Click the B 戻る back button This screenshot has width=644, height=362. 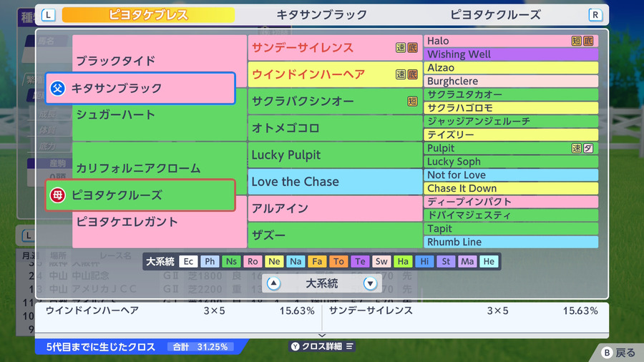tap(618, 353)
